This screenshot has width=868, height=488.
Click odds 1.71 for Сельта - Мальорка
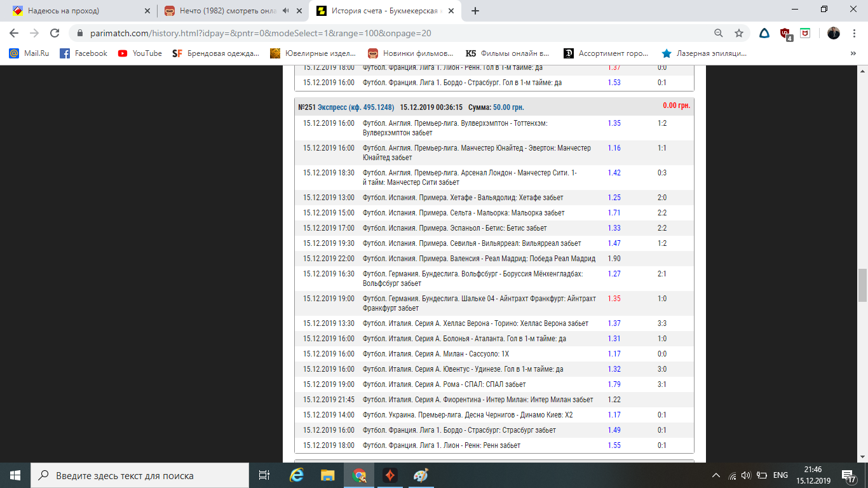[614, 213]
